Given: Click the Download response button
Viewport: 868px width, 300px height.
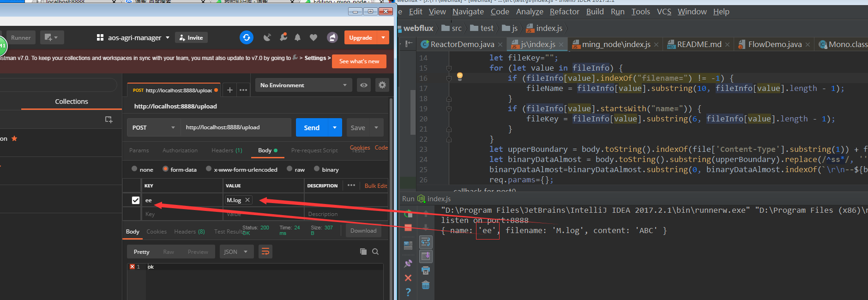Looking at the screenshot, I should [363, 230].
